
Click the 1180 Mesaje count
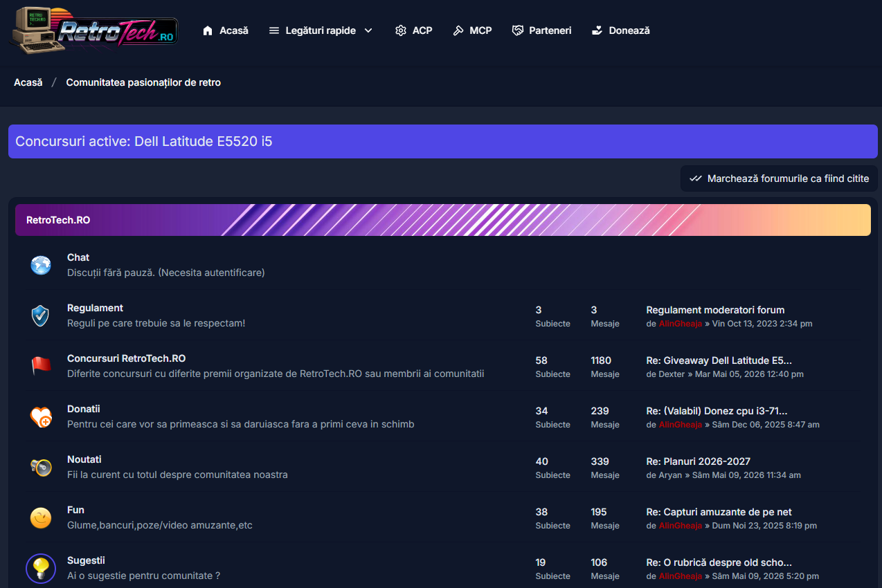pyautogui.click(x=601, y=360)
